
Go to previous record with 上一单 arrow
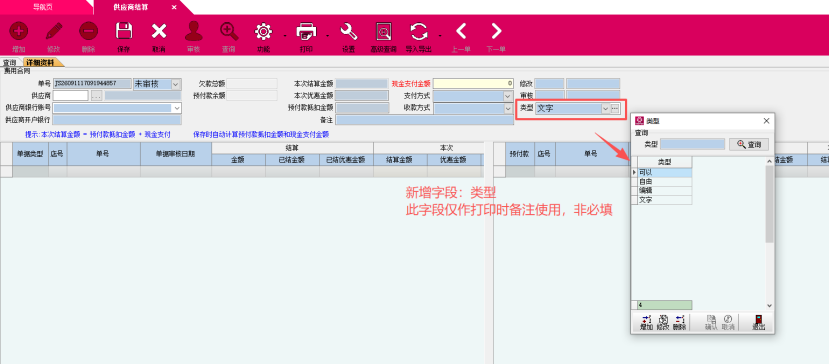coord(461,31)
